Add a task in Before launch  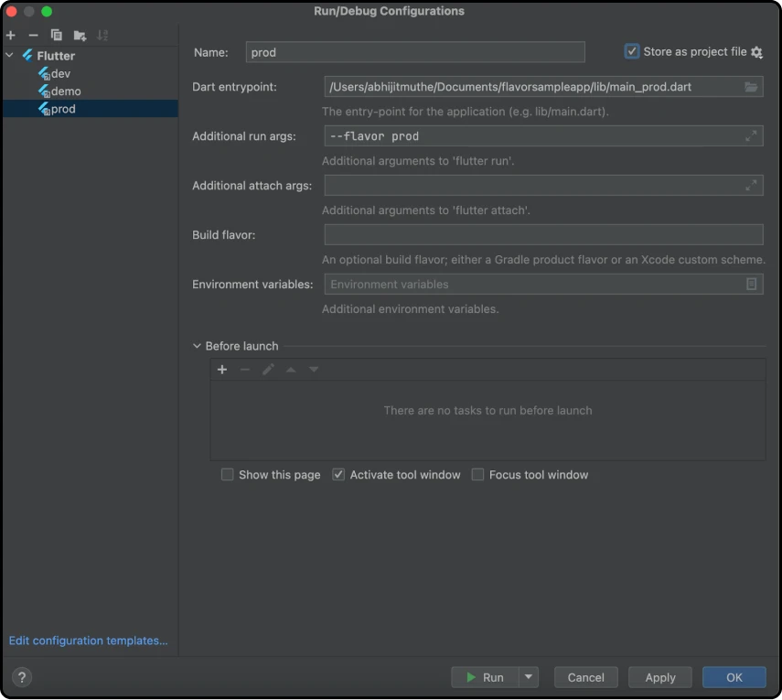[222, 369]
